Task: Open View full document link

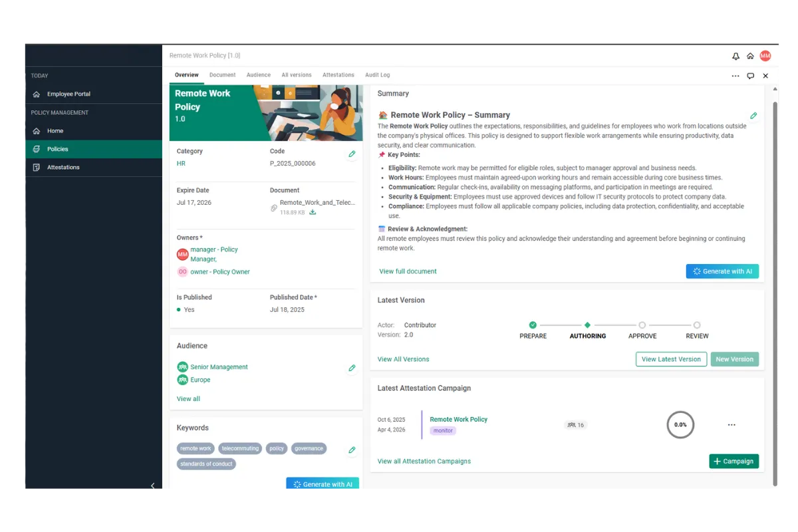Action: 406,271
